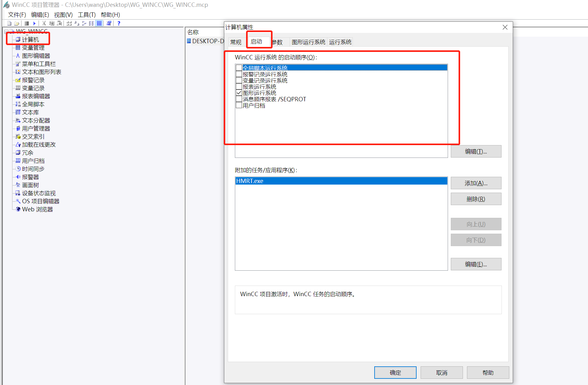Open the 编辑(E) menu
588x385 pixels.
(x=40, y=15)
